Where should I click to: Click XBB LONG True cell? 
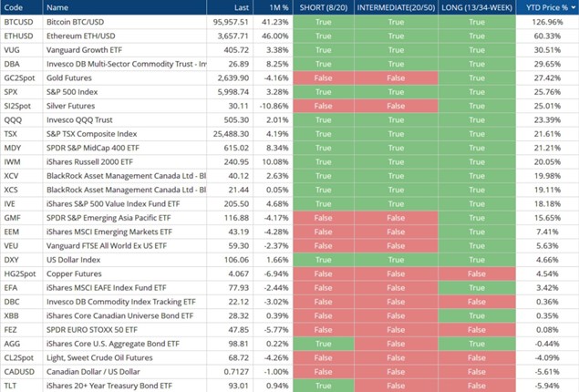click(x=477, y=316)
